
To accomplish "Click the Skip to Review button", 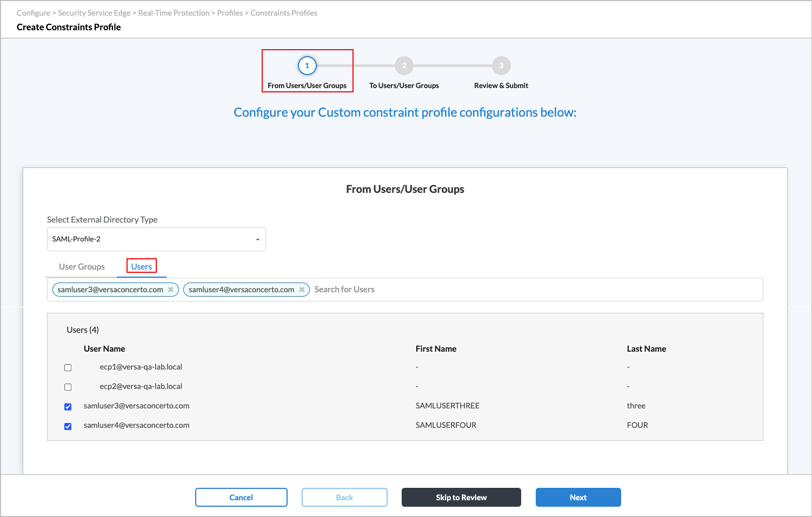I will [461, 497].
